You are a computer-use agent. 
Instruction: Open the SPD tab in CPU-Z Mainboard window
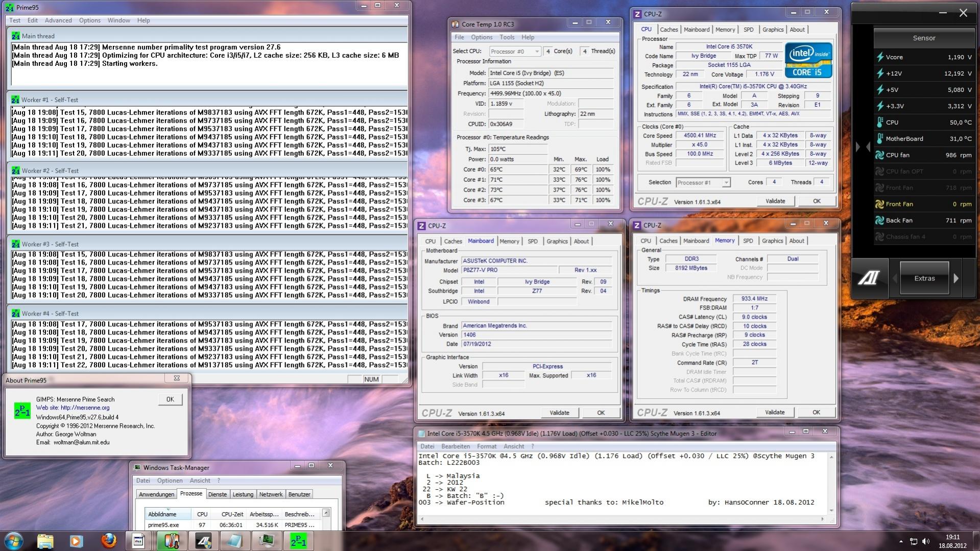533,242
